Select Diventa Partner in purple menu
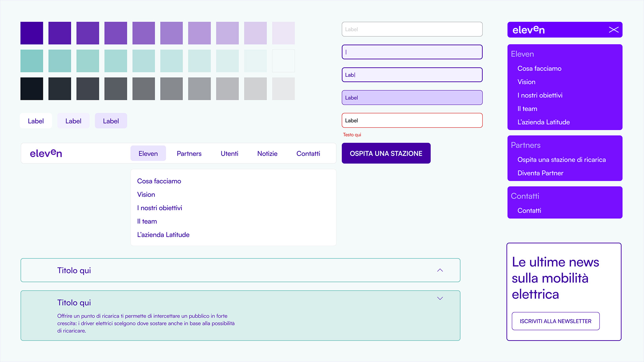Screen dimensions: 644x362 (540, 173)
